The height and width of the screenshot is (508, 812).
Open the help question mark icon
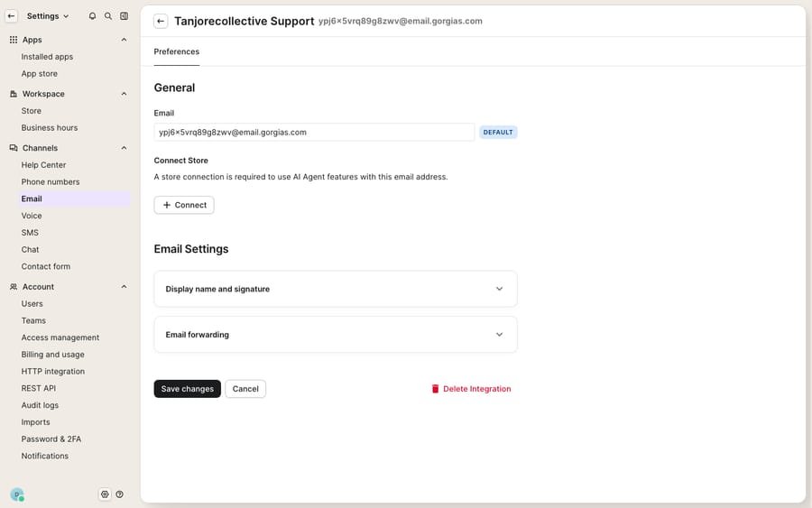[120, 494]
